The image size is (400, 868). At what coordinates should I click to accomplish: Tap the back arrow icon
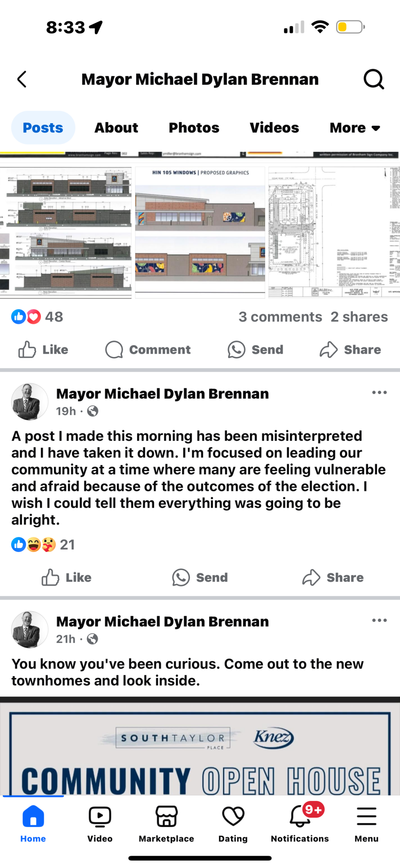[22, 79]
